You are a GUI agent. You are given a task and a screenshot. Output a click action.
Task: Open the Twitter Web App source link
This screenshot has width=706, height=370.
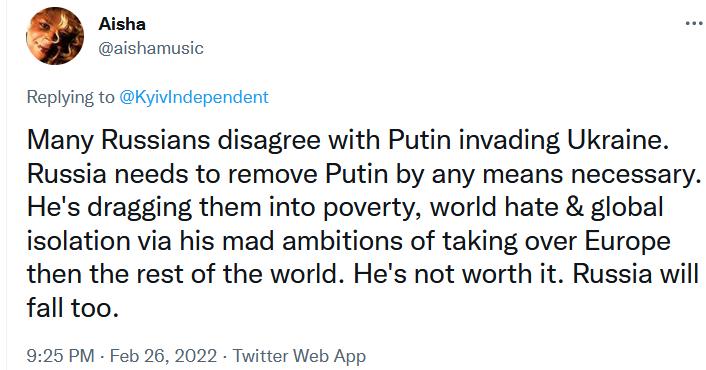pos(299,356)
